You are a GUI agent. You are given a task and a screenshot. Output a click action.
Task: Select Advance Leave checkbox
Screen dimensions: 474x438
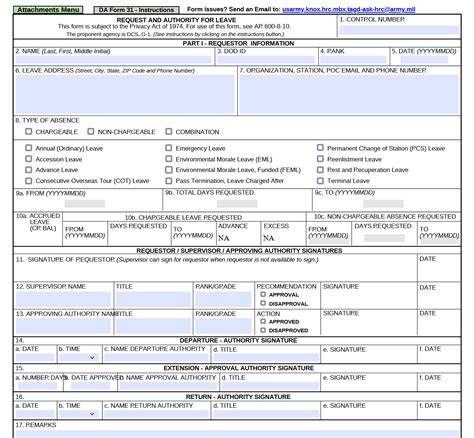tap(29, 170)
